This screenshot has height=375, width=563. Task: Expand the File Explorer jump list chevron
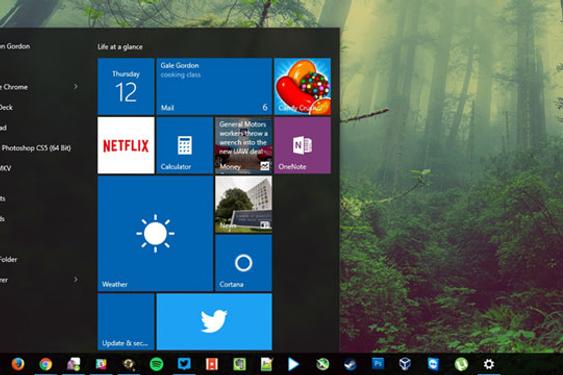point(75,279)
